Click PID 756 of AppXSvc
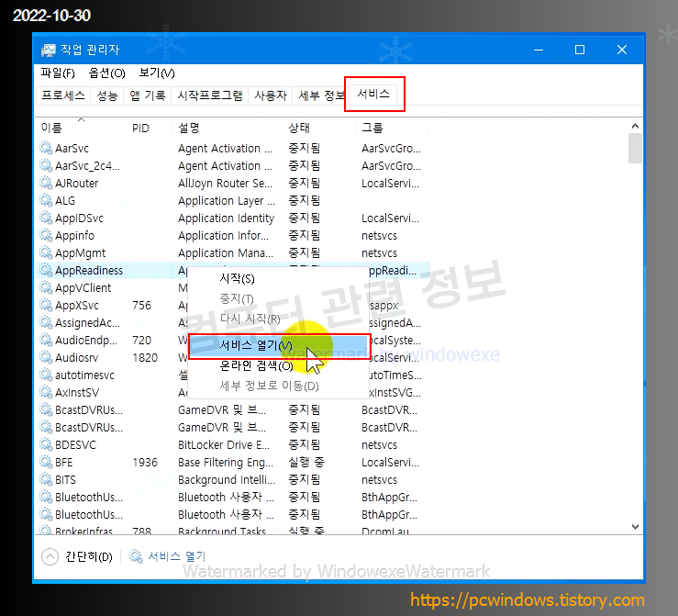Viewport: 678px width, 616px height. tap(141, 306)
